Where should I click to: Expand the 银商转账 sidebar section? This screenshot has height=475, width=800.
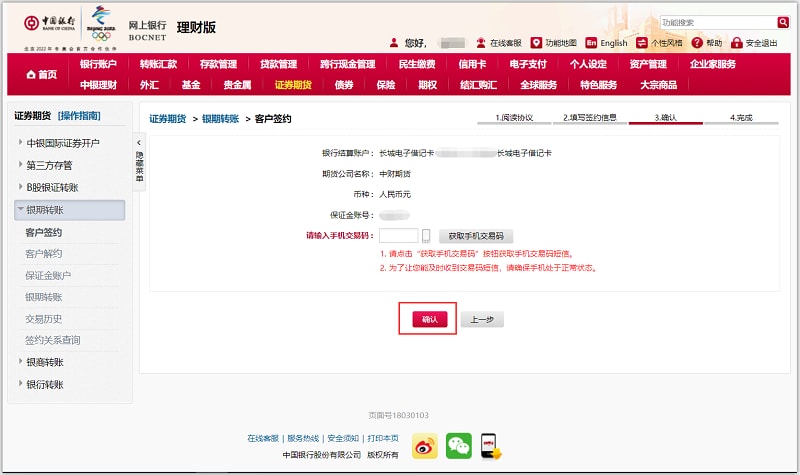[x=20, y=362]
